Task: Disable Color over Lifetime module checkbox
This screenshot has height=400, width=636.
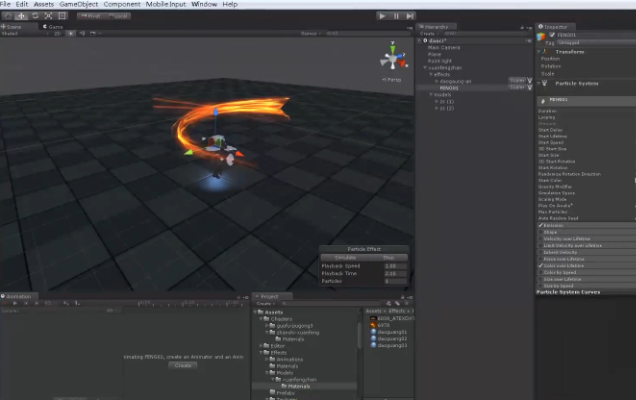Action: click(x=541, y=265)
